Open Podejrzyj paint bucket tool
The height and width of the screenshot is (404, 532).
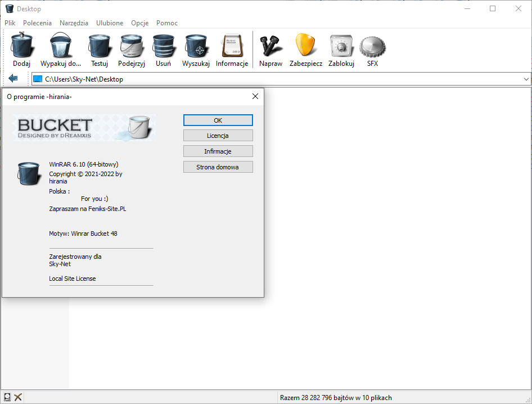(x=132, y=45)
